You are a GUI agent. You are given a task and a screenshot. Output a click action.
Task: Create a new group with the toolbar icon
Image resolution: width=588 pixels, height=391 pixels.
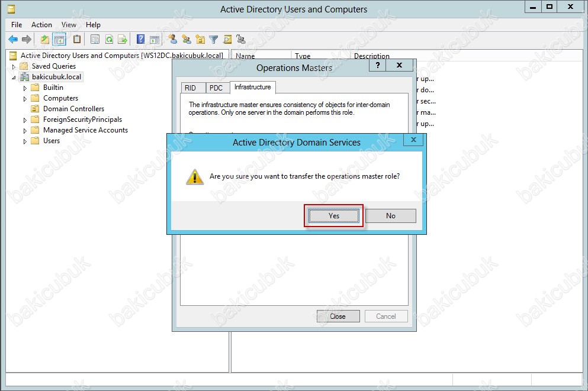pyautogui.click(x=187, y=39)
